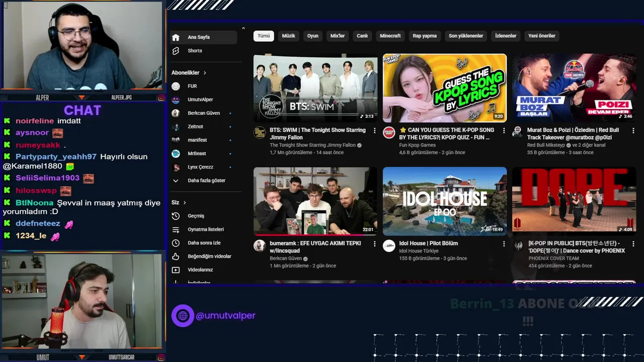Select the Canlı filter chip
644x362 pixels.
pos(362,36)
